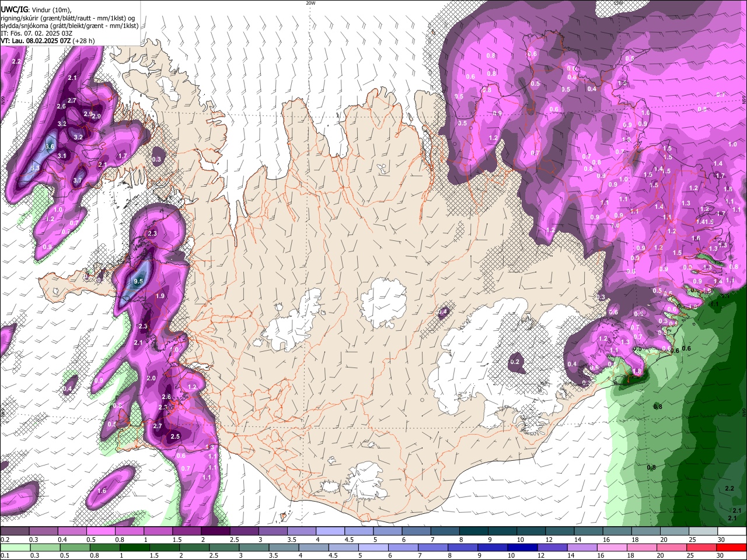This screenshot has height=560, width=747.
Task: Pick the bright pink snow swatch between 0.5 and 0.8
Action: pyautogui.click(x=100, y=532)
